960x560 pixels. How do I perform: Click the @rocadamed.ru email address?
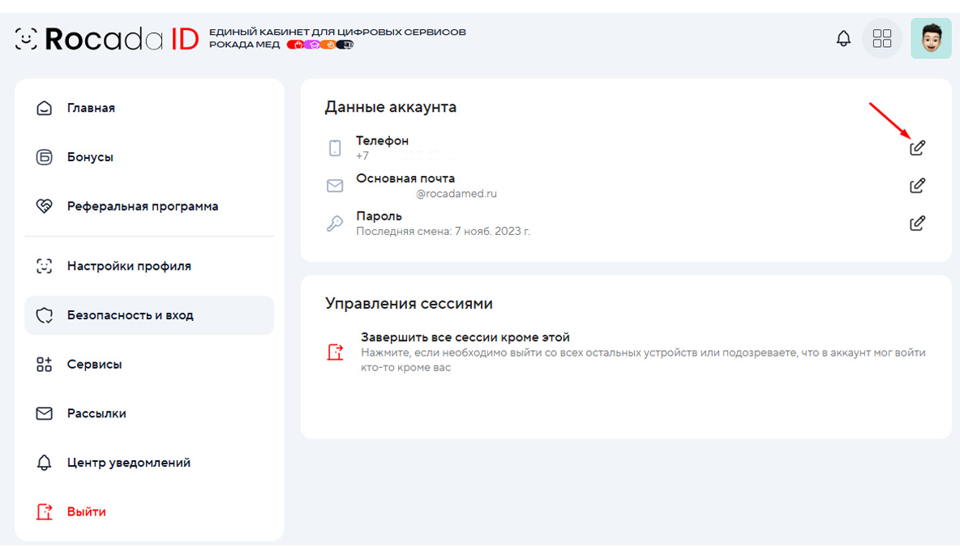pos(456,194)
